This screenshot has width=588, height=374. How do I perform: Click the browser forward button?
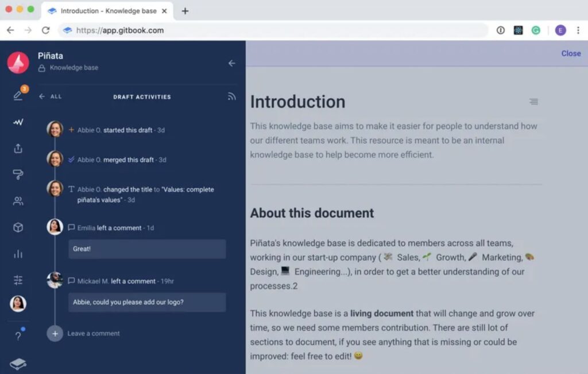click(28, 30)
